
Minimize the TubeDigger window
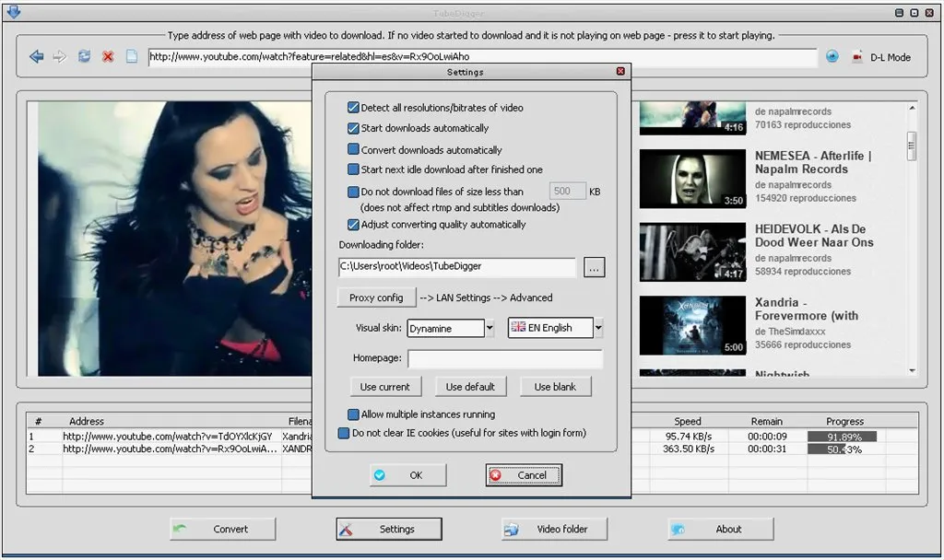coord(899,13)
